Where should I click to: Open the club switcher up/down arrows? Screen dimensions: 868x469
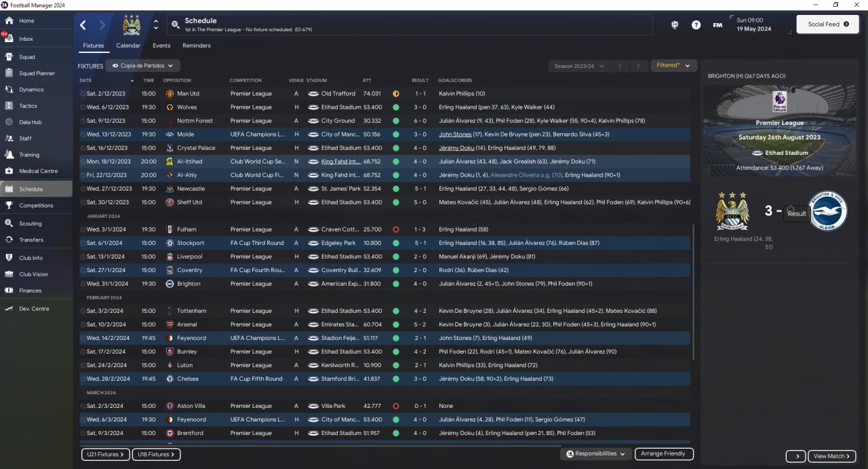(x=156, y=25)
